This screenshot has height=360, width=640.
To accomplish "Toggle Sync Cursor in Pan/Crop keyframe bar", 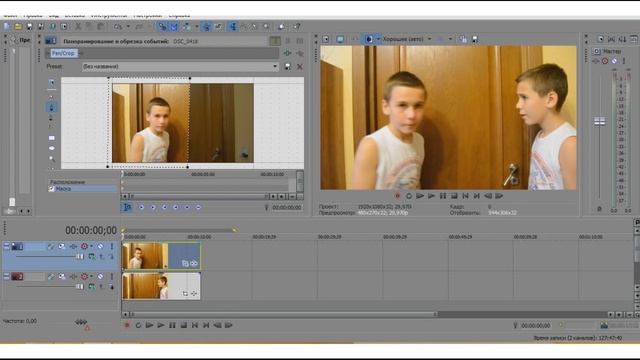I will [x=127, y=207].
